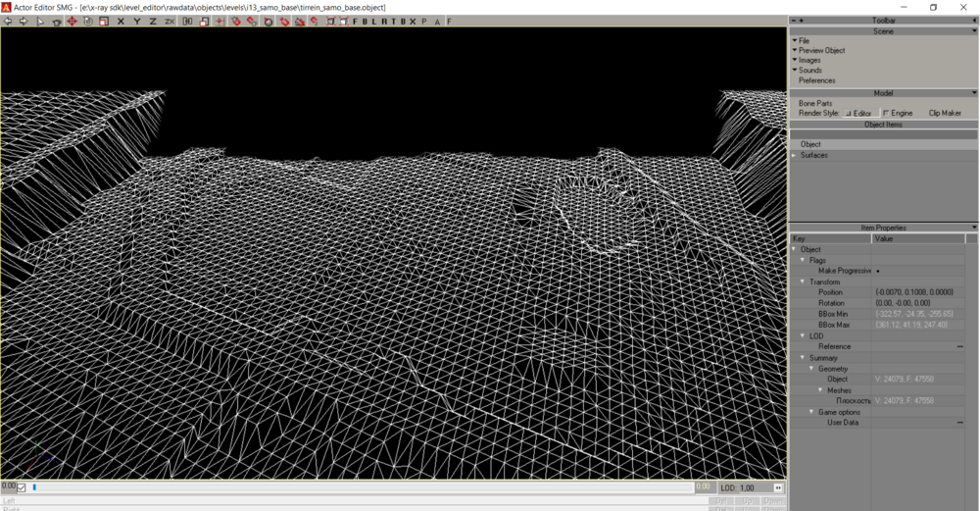The image size is (980, 511).
Task: Constrain to the X axis
Action: [x=121, y=22]
